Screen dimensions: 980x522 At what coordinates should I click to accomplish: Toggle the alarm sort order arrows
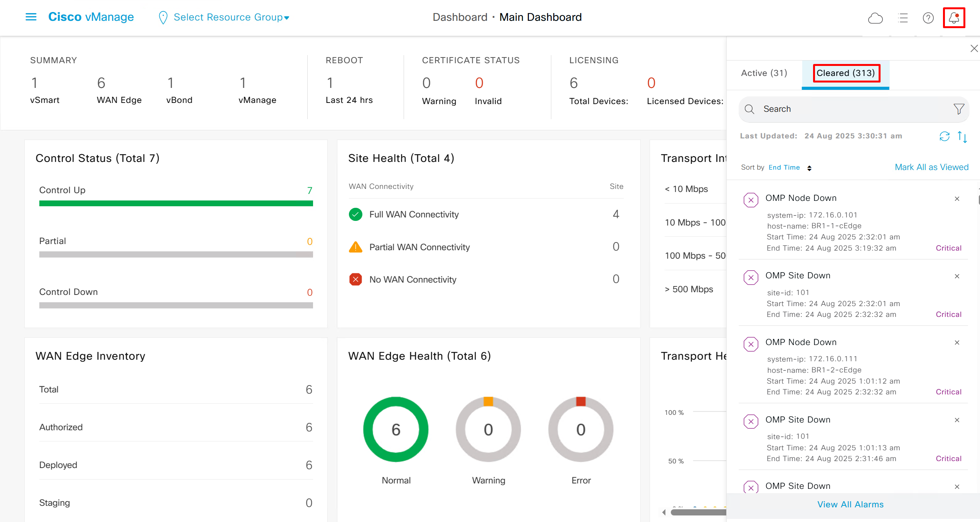point(962,136)
